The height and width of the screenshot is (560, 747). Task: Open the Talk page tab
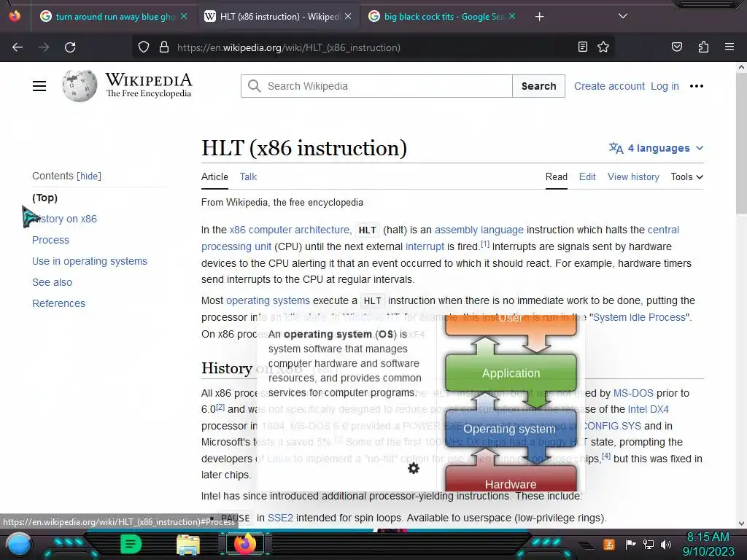[x=248, y=176]
